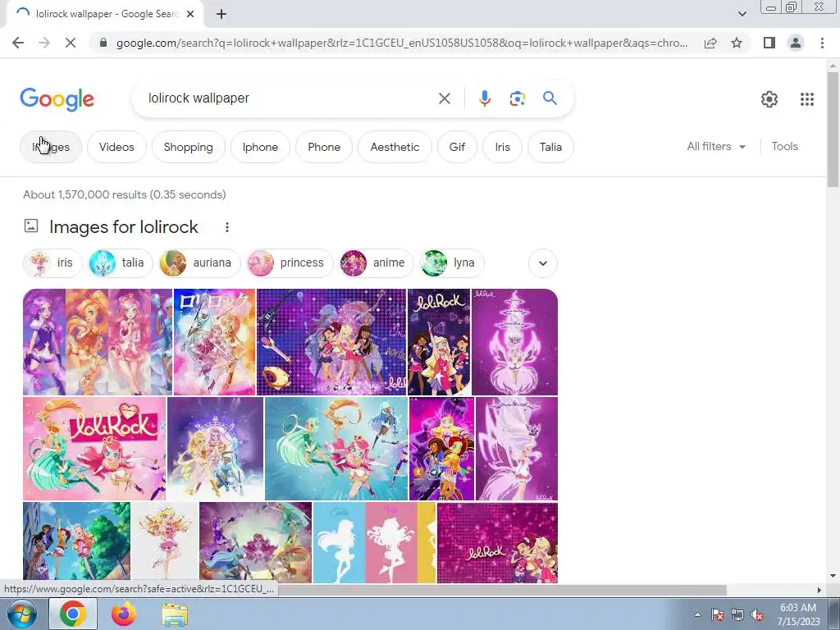Viewport: 840px width, 630px height.
Task: Select the iris image chip
Action: point(52,263)
